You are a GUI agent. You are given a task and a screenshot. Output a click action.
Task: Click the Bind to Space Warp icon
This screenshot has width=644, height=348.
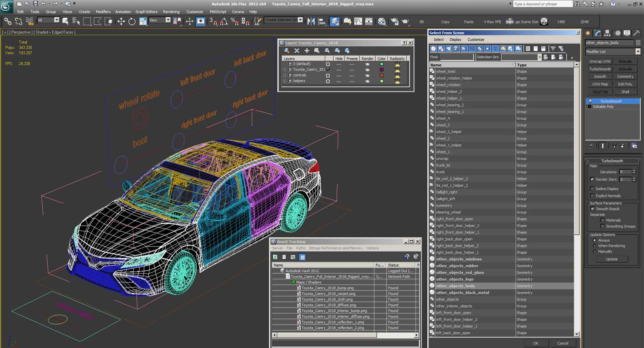[30, 21]
